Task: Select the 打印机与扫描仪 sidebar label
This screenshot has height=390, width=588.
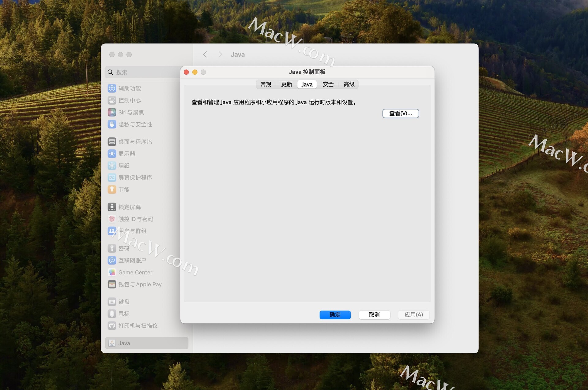Action: (138, 326)
